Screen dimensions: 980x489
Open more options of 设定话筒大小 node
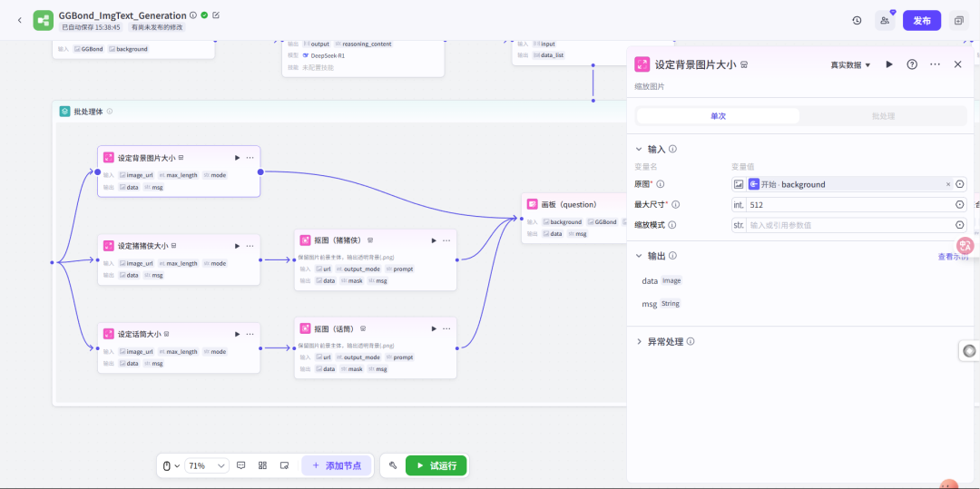[250, 334]
